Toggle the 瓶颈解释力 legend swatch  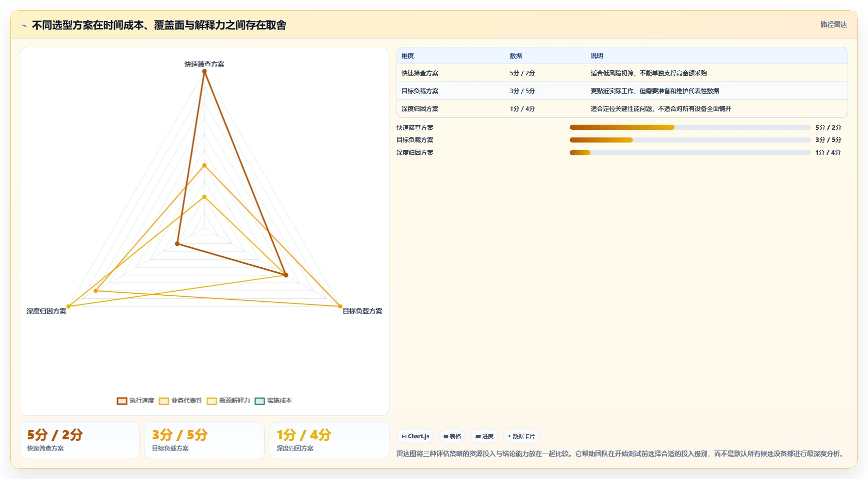pos(212,401)
